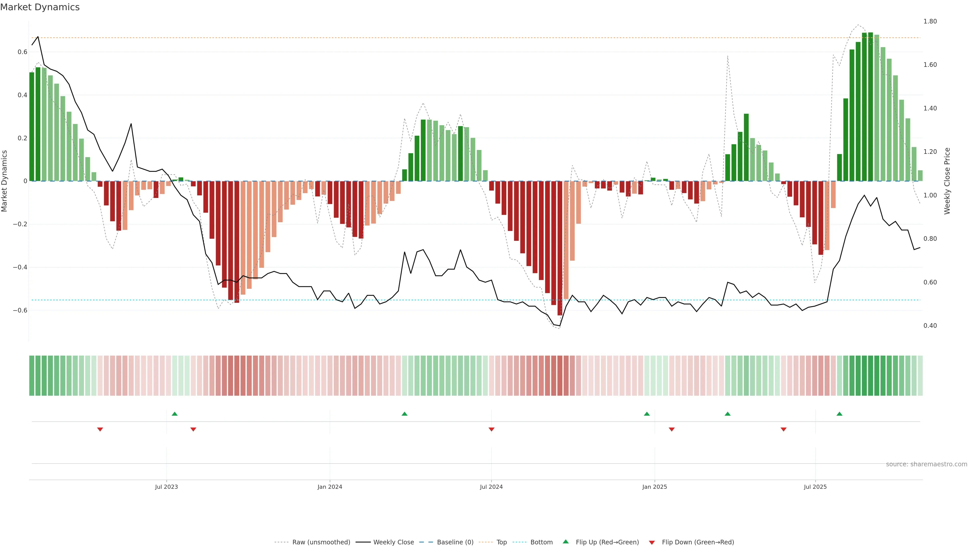The width and height of the screenshot is (980, 551).
Task: Click the Flip Up marker after Jul 2025
Action: [x=839, y=414]
